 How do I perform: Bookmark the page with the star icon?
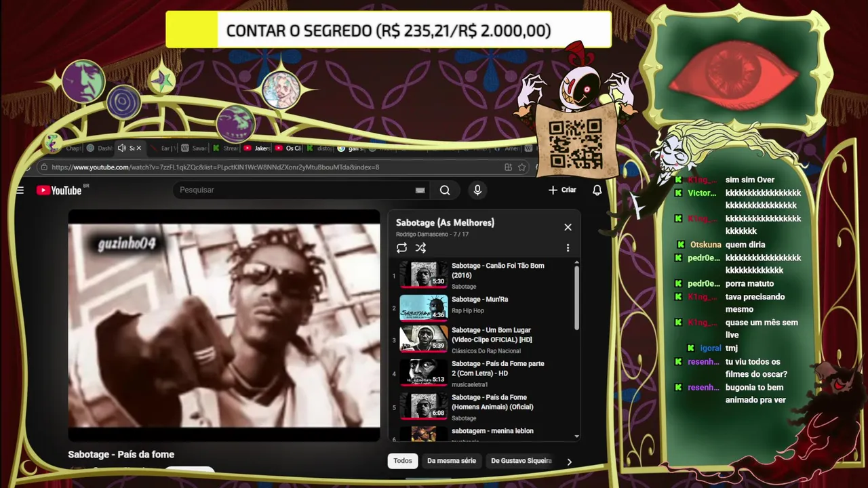[521, 167]
